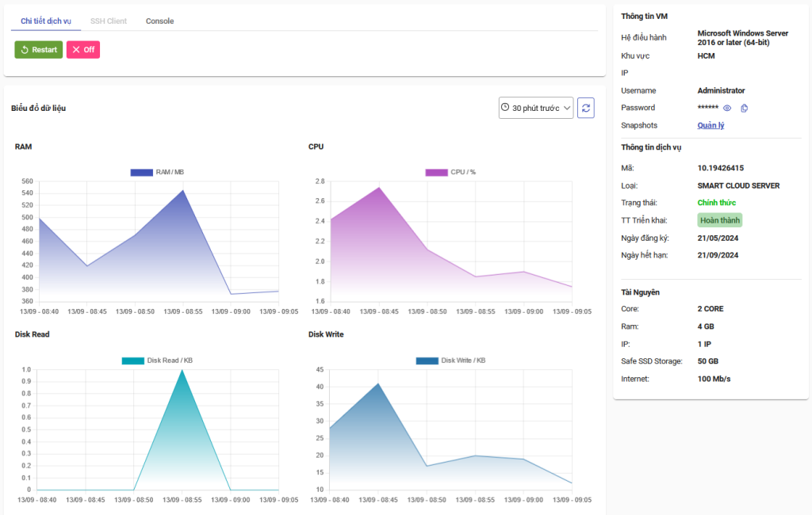Select the service code 10.19426415
812x515 pixels.
click(x=720, y=168)
